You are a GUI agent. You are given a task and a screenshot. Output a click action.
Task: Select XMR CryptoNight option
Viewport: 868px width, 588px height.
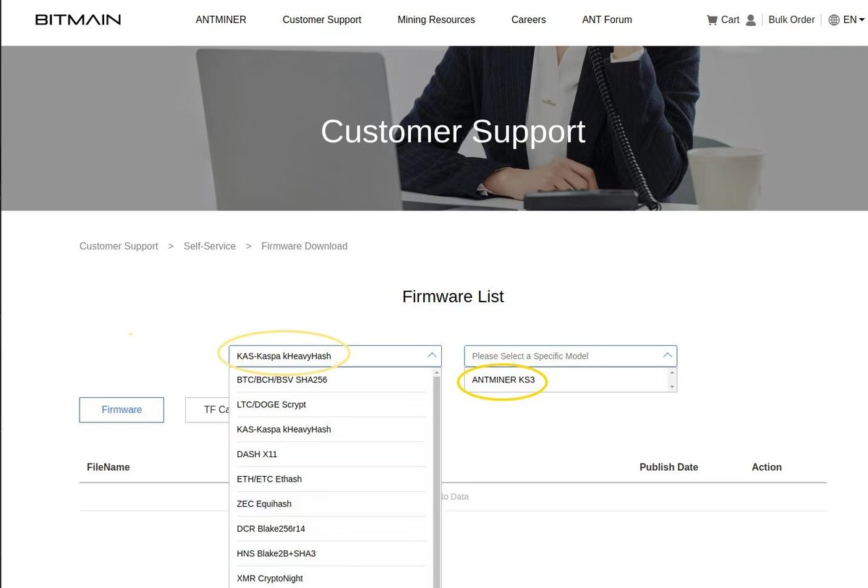331,578
